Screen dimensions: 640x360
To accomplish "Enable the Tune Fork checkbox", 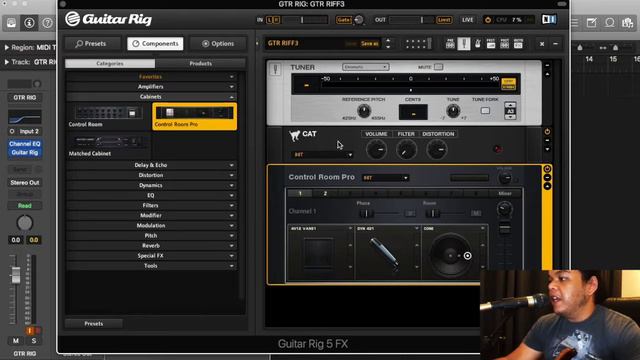I will (x=485, y=111).
